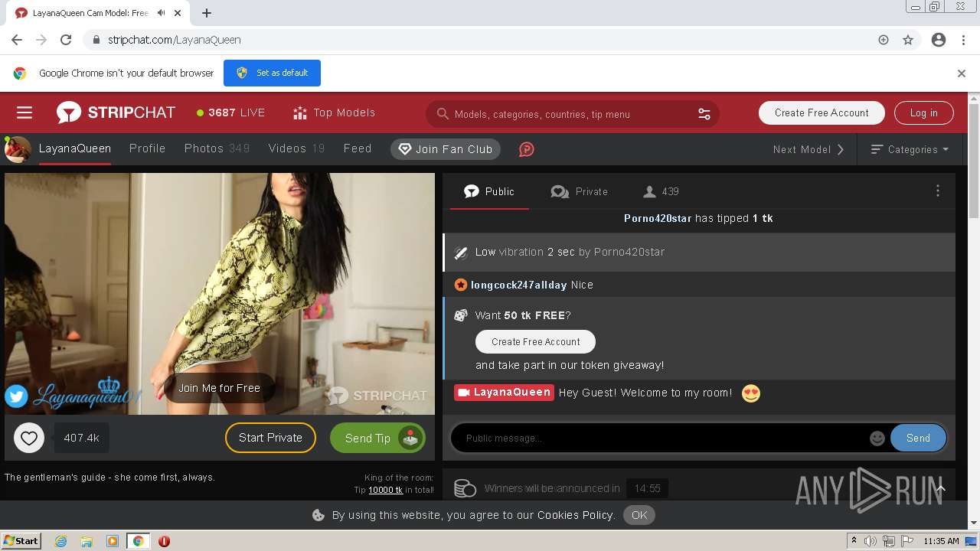Image resolution: width=980 pixels, height=551 pixels.
Task: Open the Videos 19 tab
Action: pos(296,148)
